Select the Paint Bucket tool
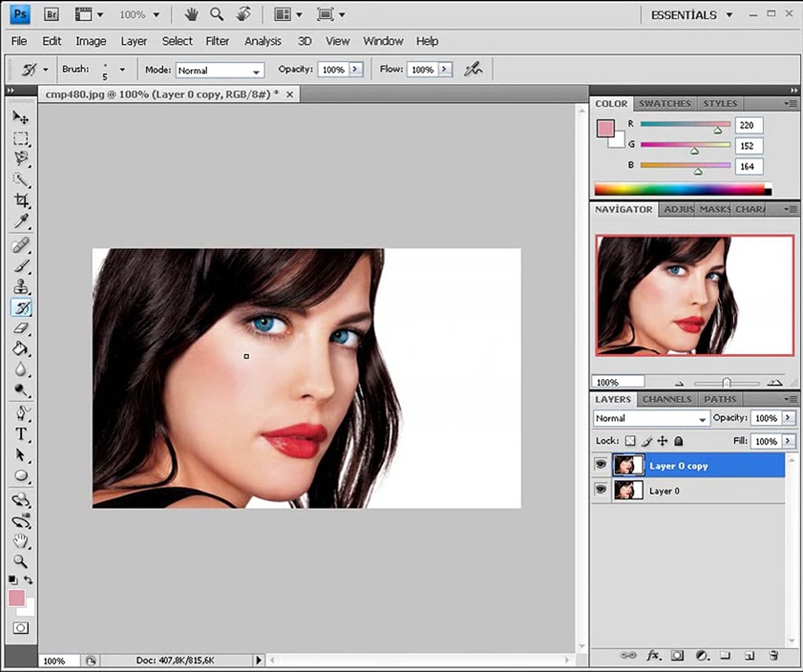The image size is (803, 672). coord(21,349)
